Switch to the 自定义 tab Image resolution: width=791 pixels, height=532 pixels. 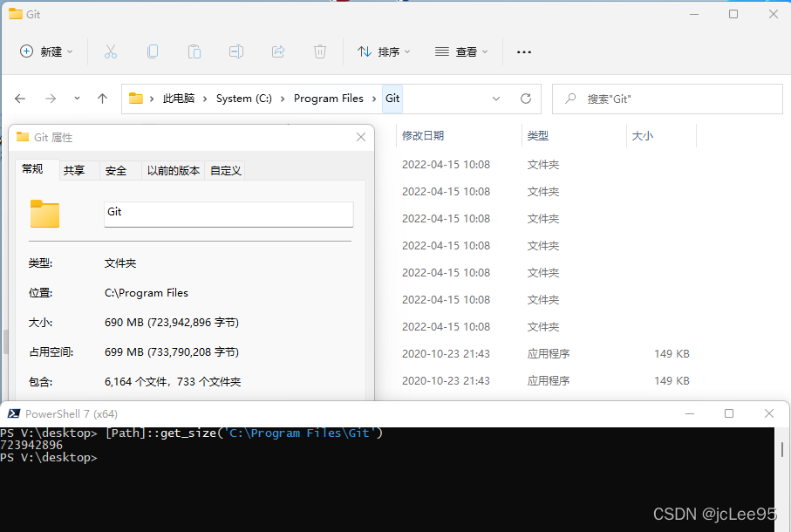point(226,170)
